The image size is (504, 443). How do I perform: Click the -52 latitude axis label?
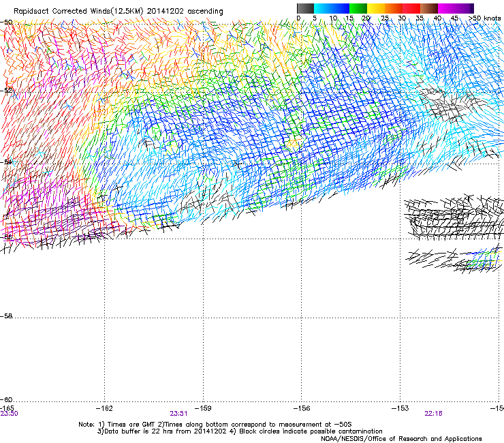pyautogui.click(x=6, y=91)
